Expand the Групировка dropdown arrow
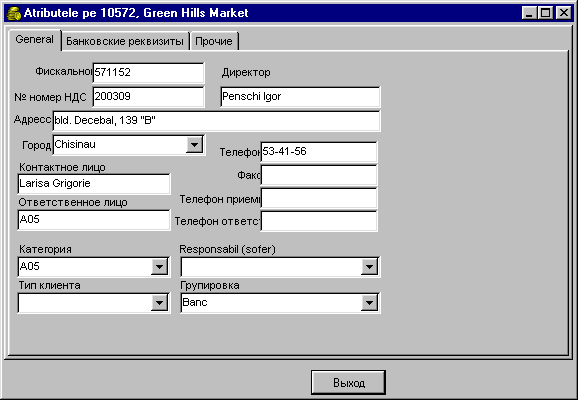This screenshot has height=400, width=578. click(x=369, y=303)
